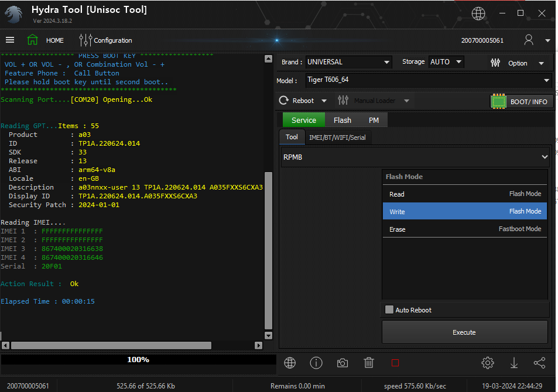Click log vertical scrollbar down arrow
The image size is (558, 392).
point(268,335)
